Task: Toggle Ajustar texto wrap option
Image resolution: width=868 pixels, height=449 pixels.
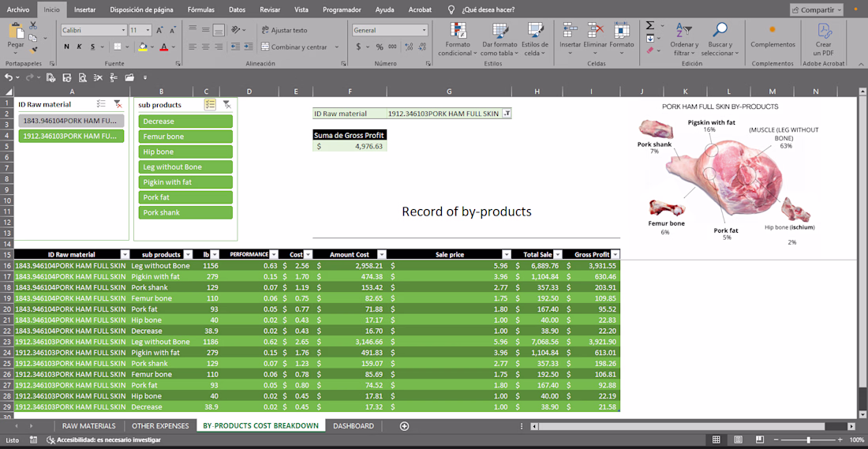Action: (284, 30)
